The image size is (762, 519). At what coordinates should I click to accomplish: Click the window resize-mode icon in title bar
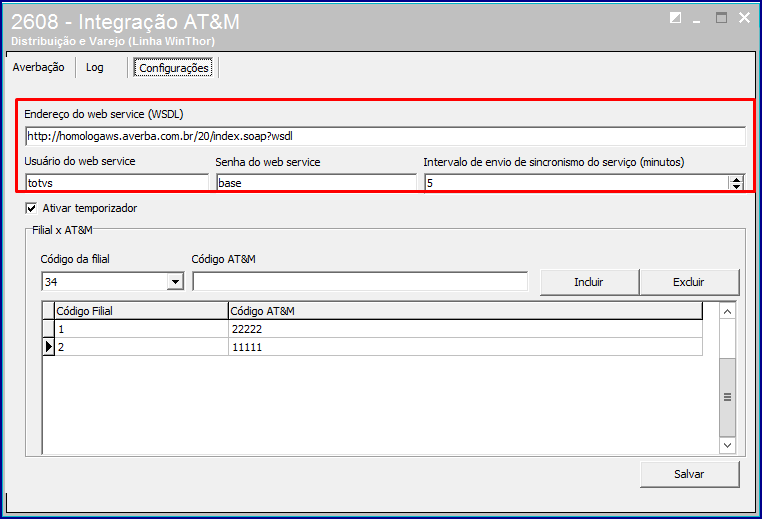click(675, 18)
